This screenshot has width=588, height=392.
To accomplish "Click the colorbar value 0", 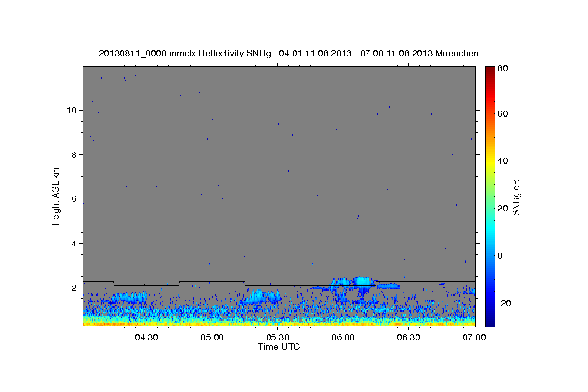I will click(x=500, y=256).
